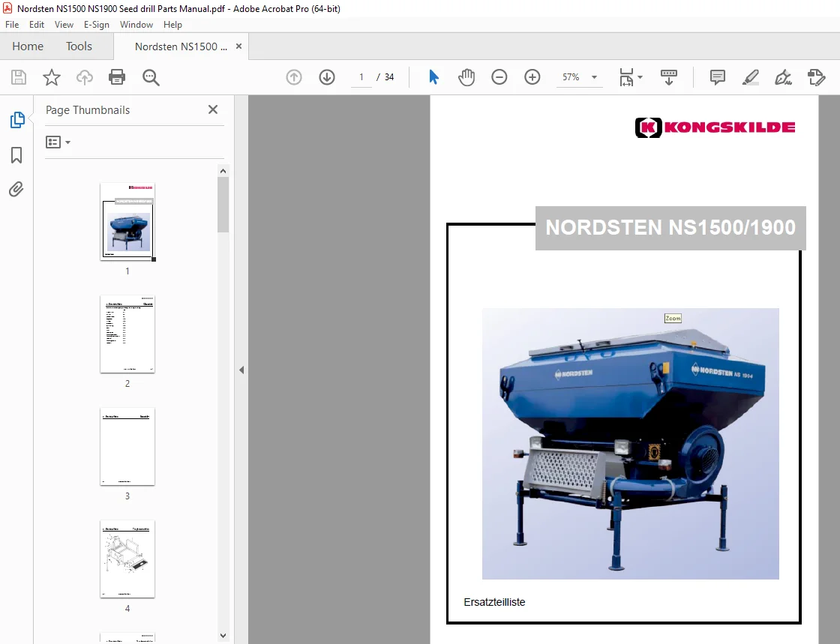The height and width of the screenshot is (644, 840).
Task: Open the E-Sign menu
Action: pos(97,25)
